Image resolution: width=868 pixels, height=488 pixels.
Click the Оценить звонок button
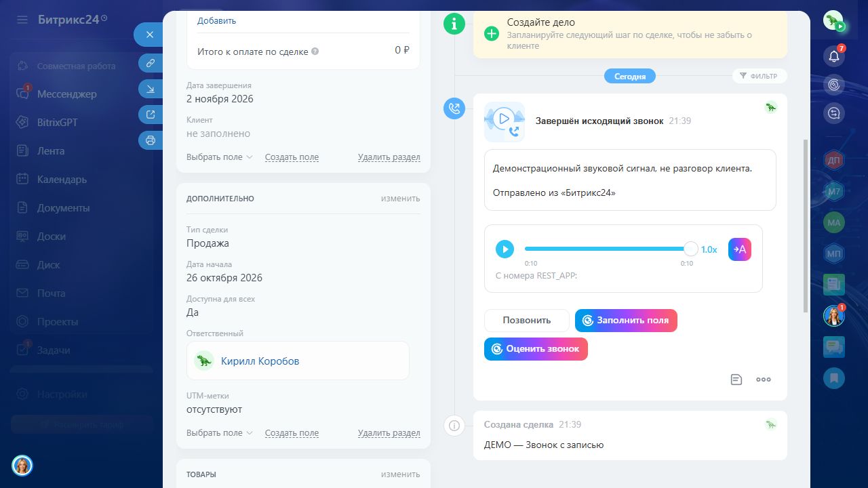coord(536,349)
